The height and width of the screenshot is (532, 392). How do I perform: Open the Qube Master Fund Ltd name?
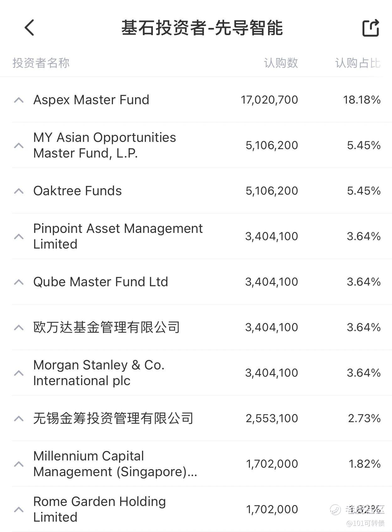(x=101, y=282)
